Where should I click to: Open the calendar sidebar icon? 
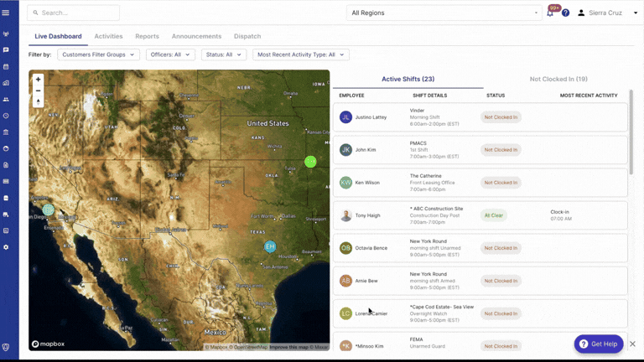click(6, 66)
